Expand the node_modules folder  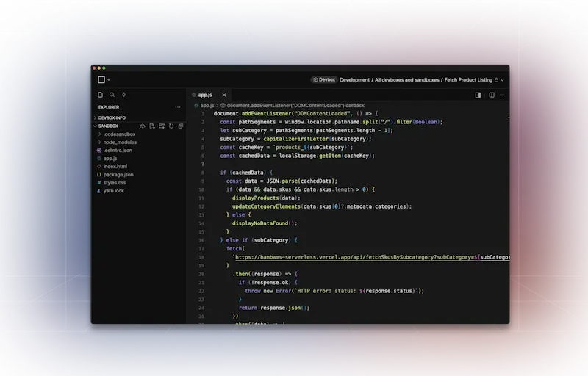click(119, 142)
